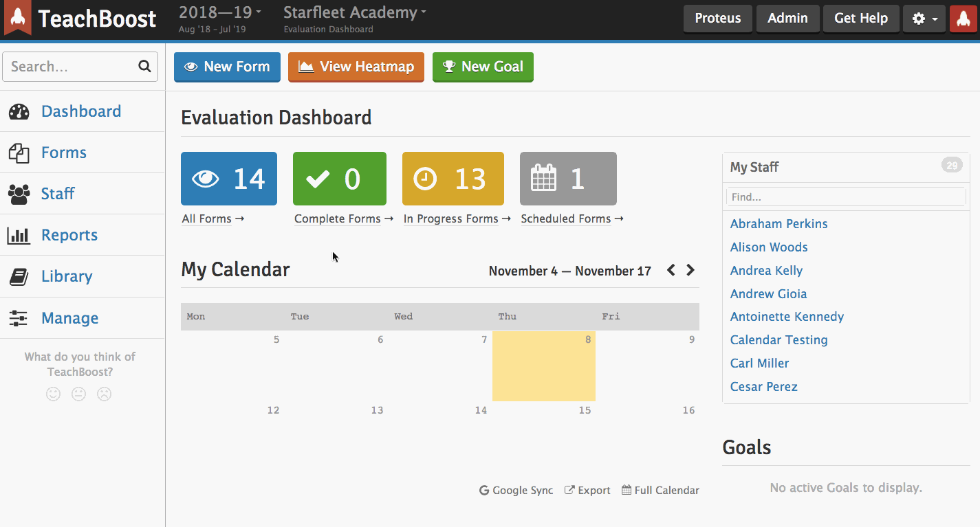Follow the All Forms link
This screenshot has width=980, height=527.
pyautogui.click(x=213, y=218)
